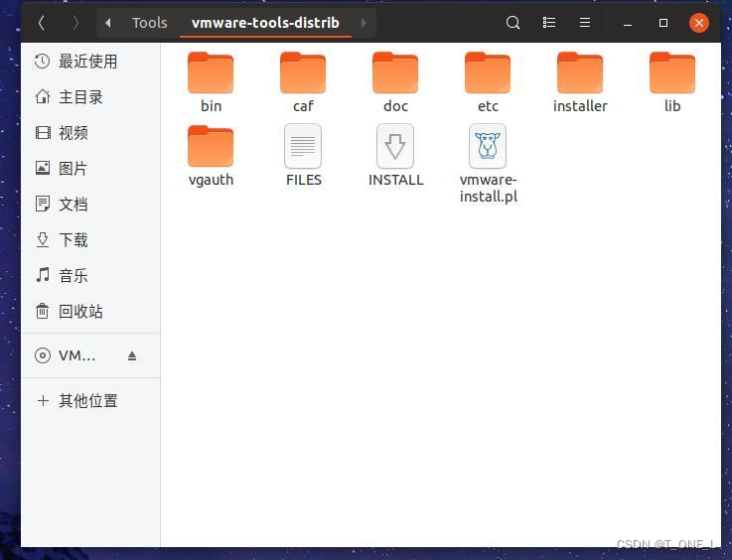Select the INSTALL file icon
The width and height of the screenshot is (732, 560).
(395, 146)
